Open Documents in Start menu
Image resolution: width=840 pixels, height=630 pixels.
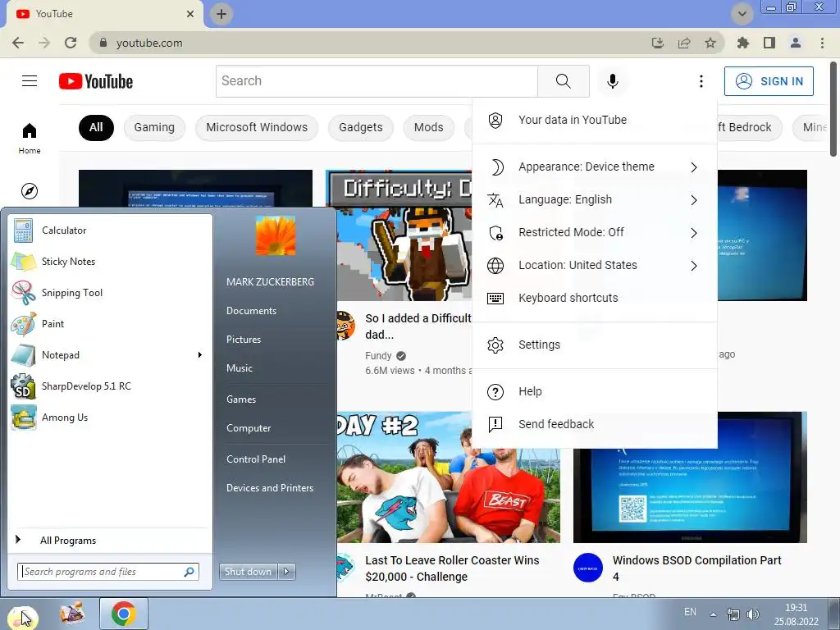(251, 311)
